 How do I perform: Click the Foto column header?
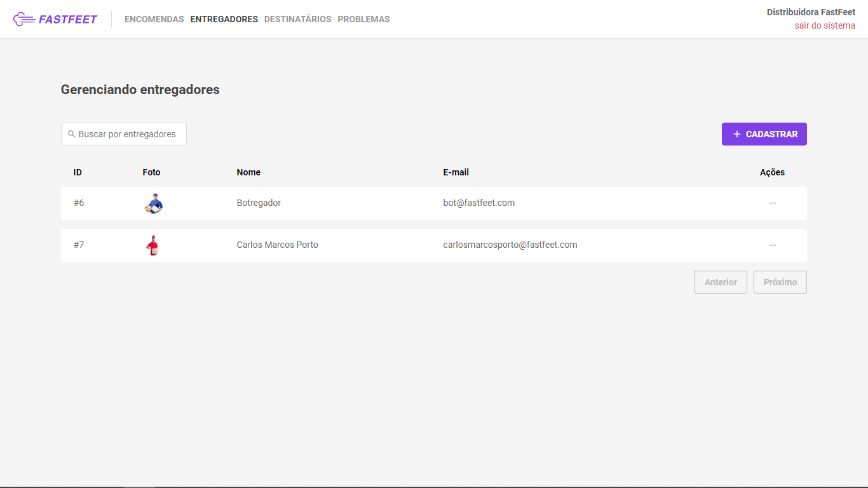(x=151, y=172)
